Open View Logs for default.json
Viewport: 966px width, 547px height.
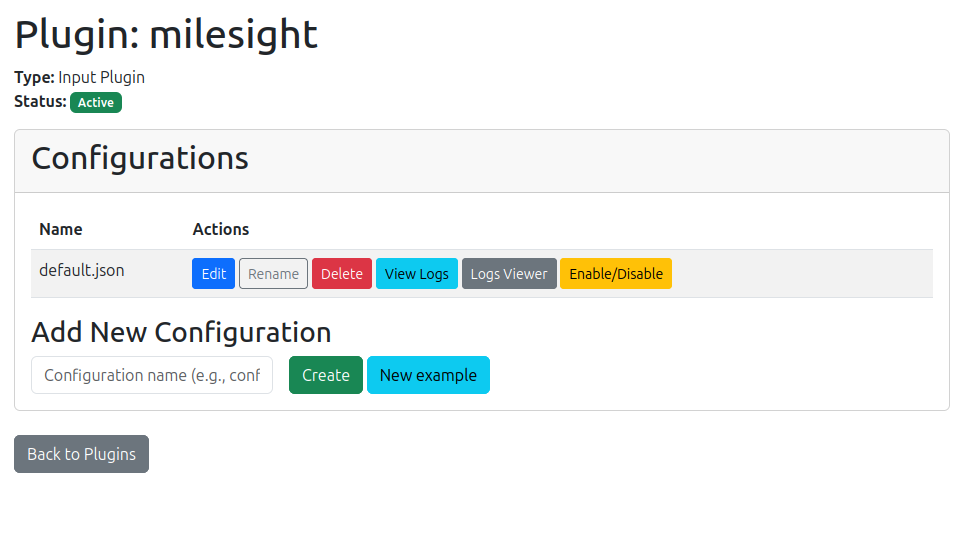coord(416,274)
